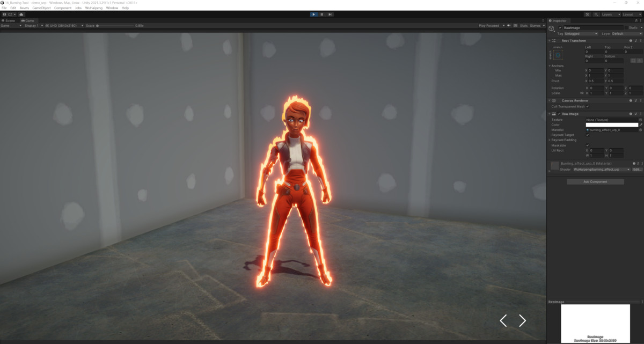Screen dimensions: 644x344
Task: Open the 4K UHD resolution dropdown
Action: (64, 25)
